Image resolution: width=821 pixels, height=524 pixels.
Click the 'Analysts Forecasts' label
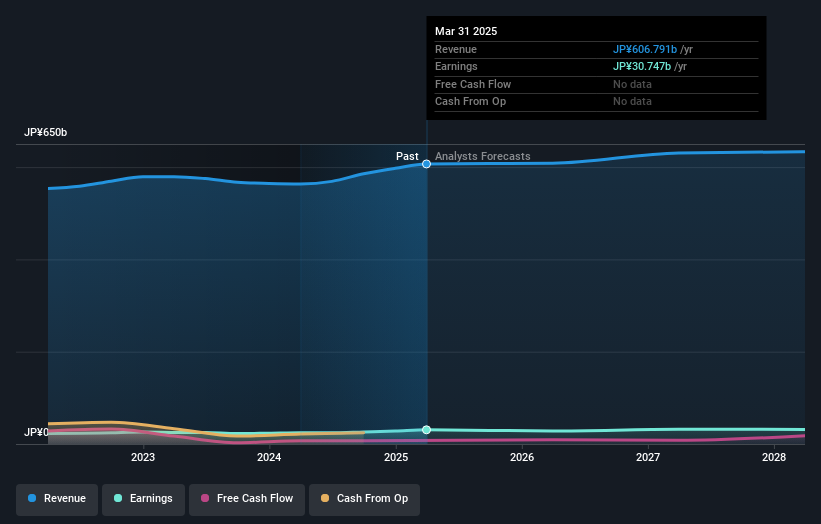[x=483, y=156]
